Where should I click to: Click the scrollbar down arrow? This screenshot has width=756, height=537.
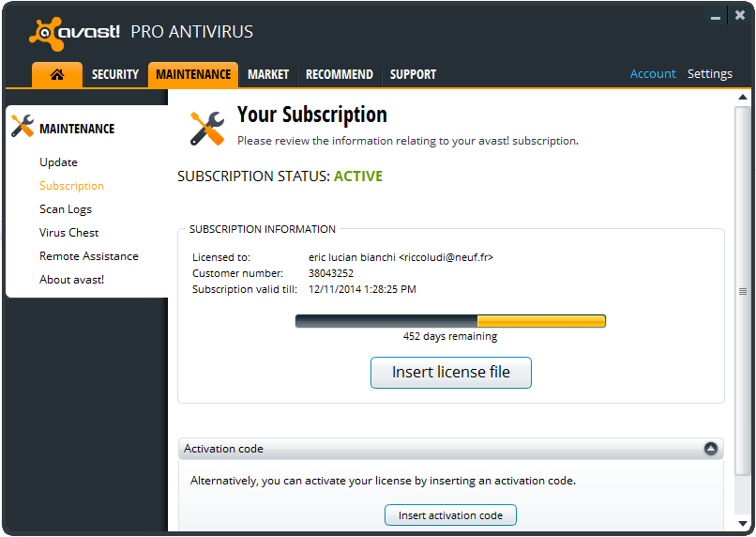pos(743,524)
